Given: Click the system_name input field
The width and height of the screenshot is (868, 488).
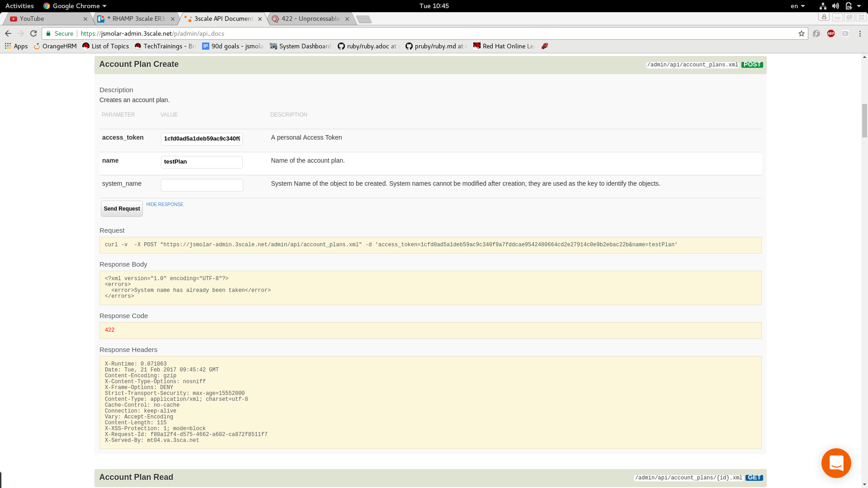Looking at the screenshot, I should (202, 185).
